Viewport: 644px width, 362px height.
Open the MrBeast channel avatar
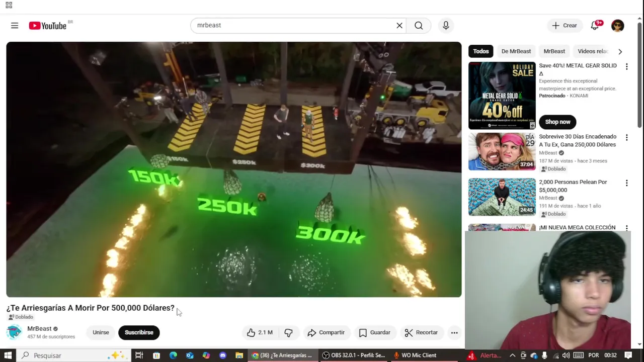[x=14, y=332]
